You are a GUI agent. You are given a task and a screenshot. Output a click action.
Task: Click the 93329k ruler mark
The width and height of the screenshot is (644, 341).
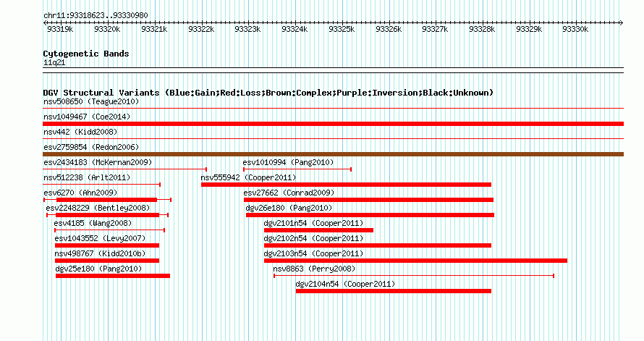point(529,29)
